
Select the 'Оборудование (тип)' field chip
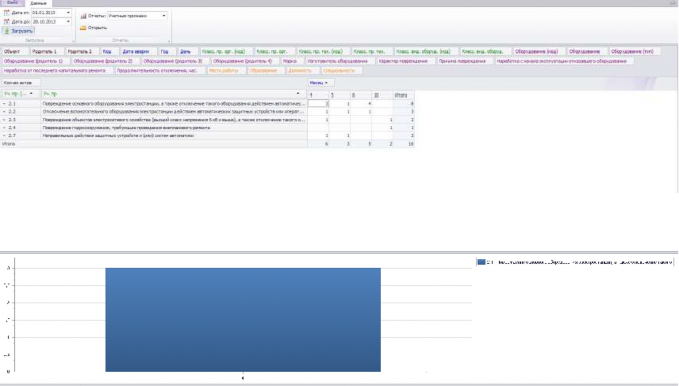[x=634, y=52]
